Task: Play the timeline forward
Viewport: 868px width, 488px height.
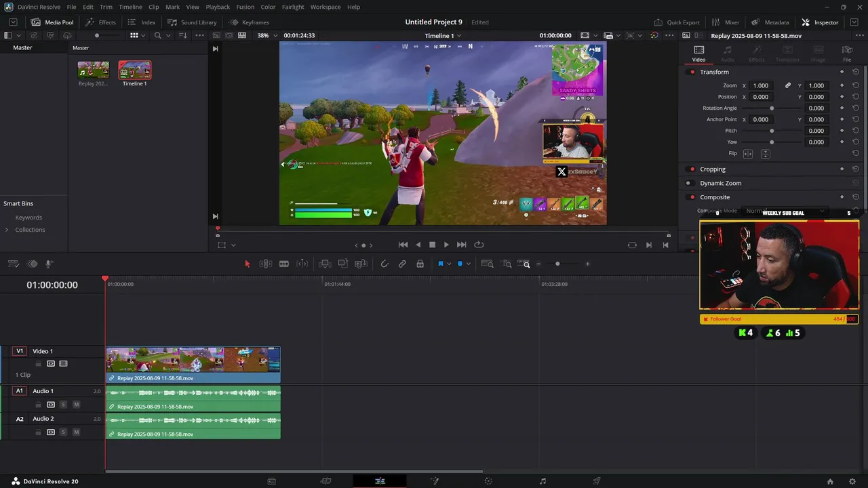Action: (x=446, y=245)
